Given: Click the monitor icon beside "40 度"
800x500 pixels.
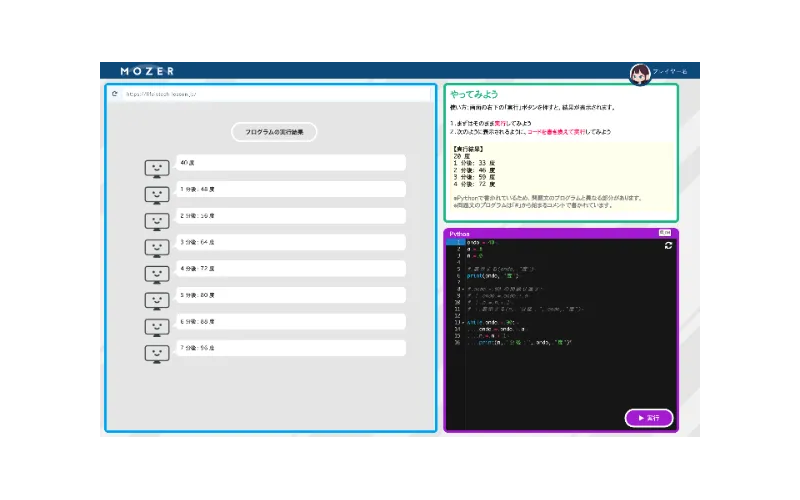Looking at the screenshot, I should pos(155,168).
